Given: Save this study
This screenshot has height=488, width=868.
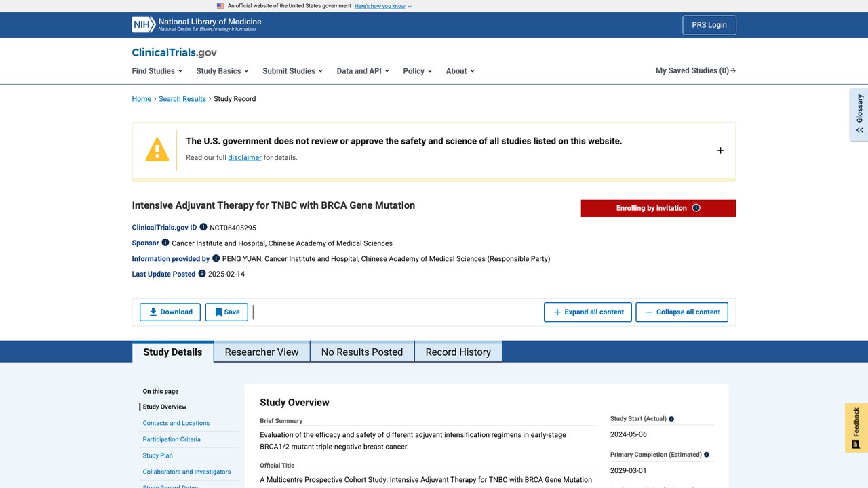Looking at the screenshot, I should [226, 312].
